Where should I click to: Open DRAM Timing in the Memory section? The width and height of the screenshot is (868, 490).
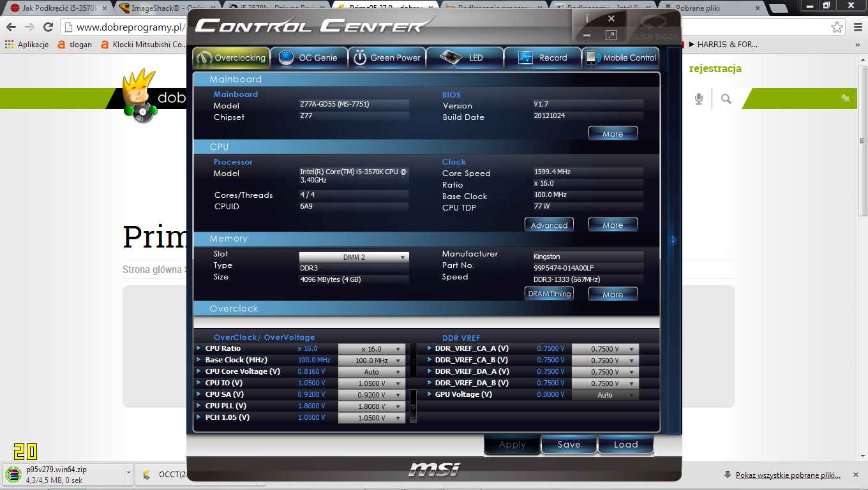549,293
